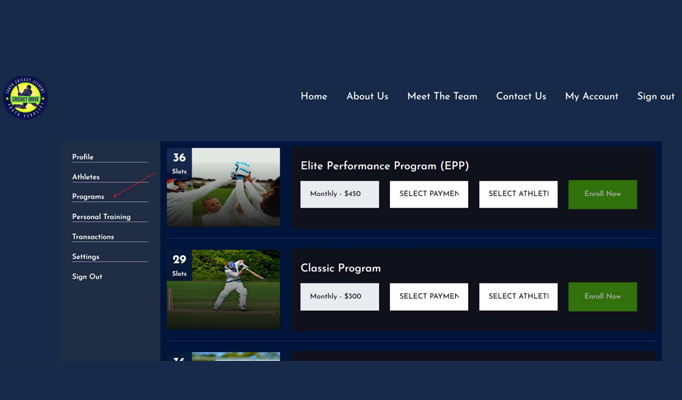Viewport: 682px width, 400px height.
Task: Open the Contact Us page
Action: pos(521,96)
